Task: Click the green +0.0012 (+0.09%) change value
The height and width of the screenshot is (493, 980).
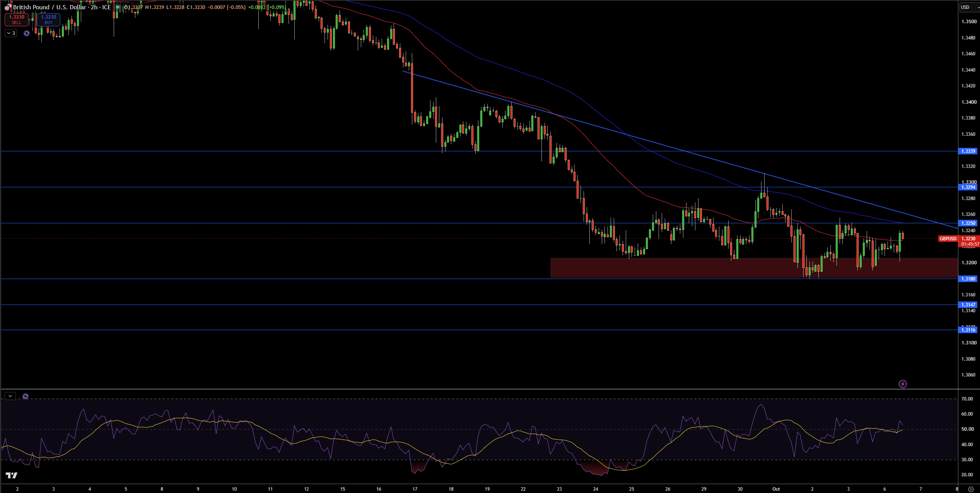Action: point(267,7)
